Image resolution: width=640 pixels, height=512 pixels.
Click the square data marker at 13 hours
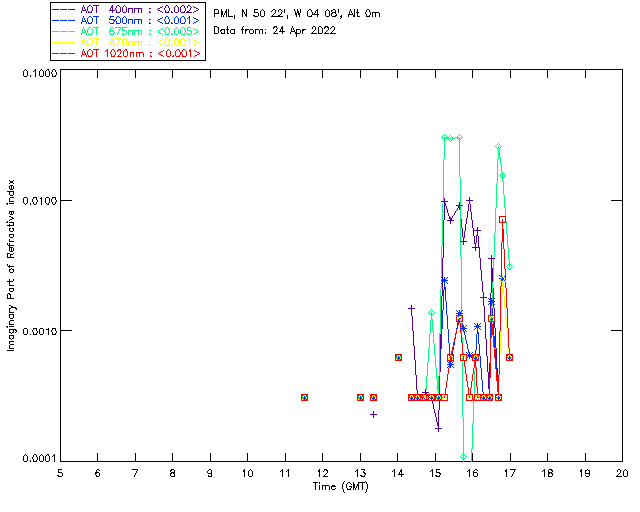coord(360,397)
